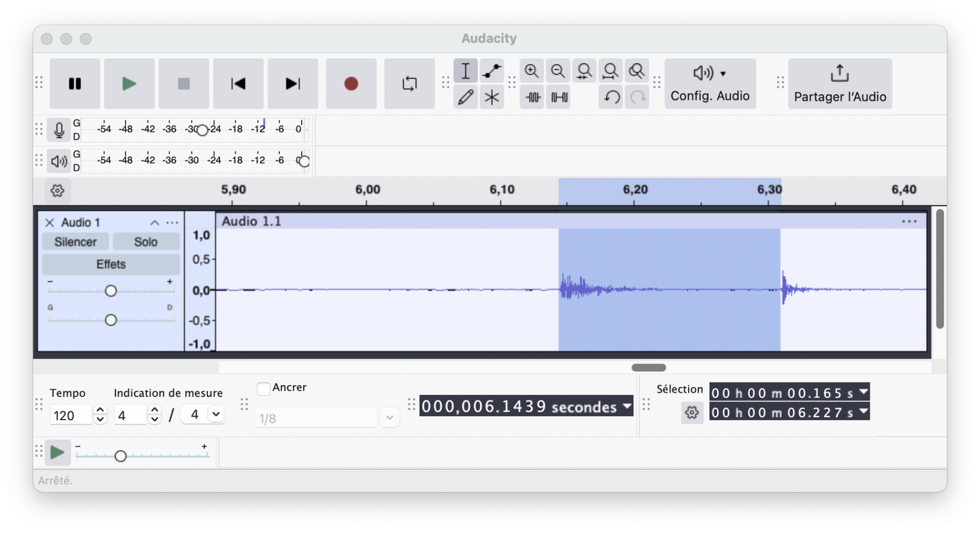
Task: Mute track with Silencer button
Action: (x=76, y=242)
